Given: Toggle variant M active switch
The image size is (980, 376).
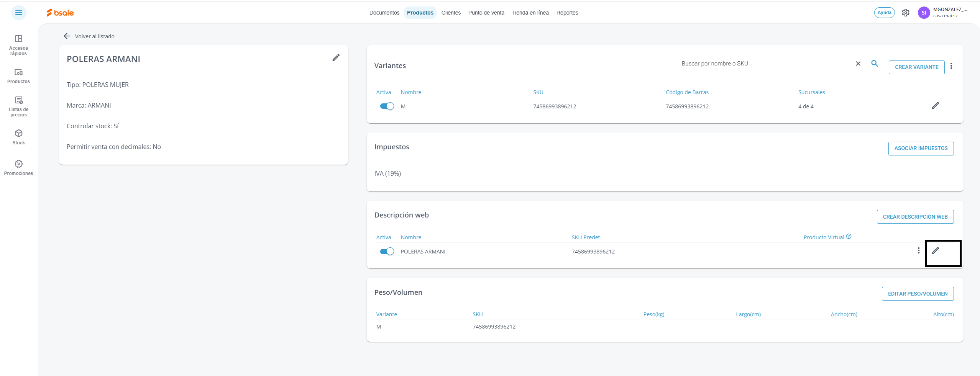Looking at the screenshot, I should (387, 106).
